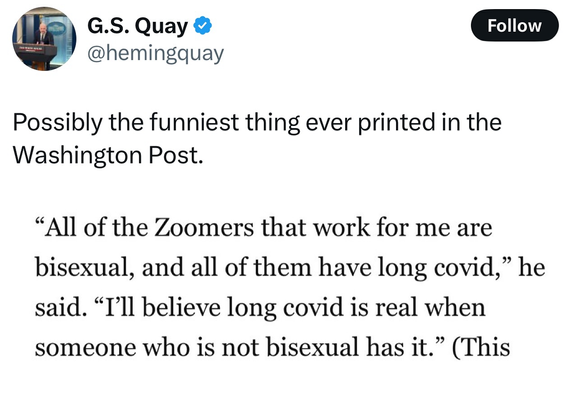The image size is (582, 395).
Task: Follow the G.S. Quay account
Action: (x=514, y=25)
